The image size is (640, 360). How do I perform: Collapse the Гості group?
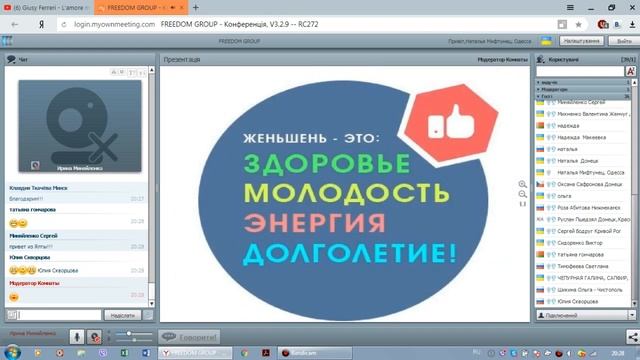(x=582, y=96)
